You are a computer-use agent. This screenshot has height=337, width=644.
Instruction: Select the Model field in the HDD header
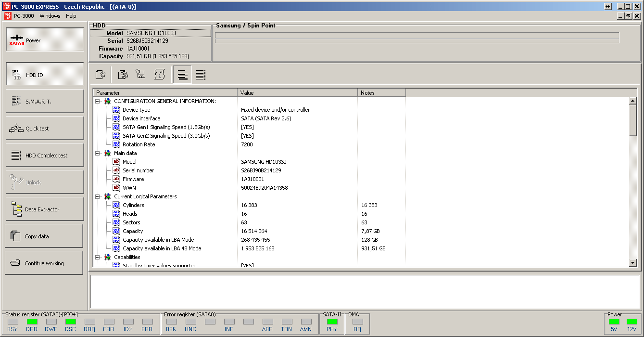point(151,33)
